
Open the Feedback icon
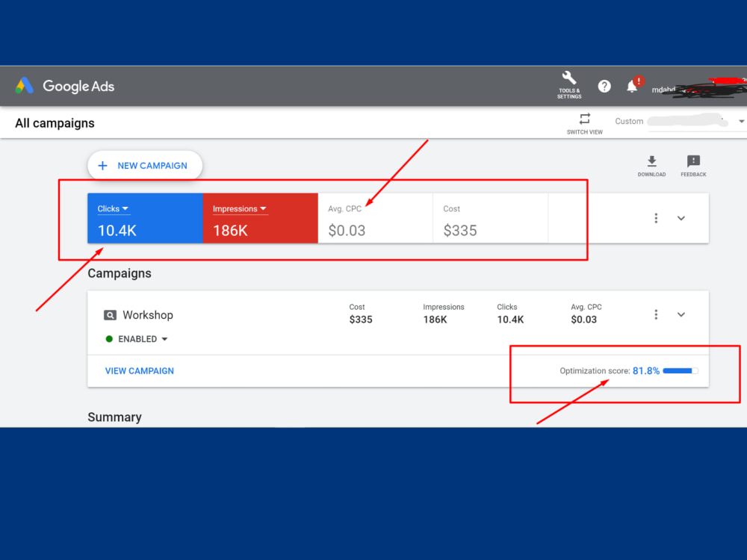coord(693,161)
